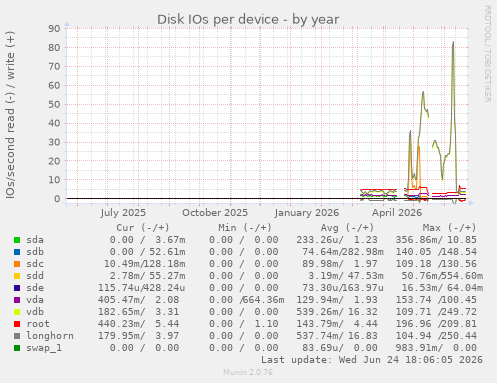This screenshot has width=497, height=383.
Task: Select the 'vdb' device label
Action: click(x=35, y=312)
